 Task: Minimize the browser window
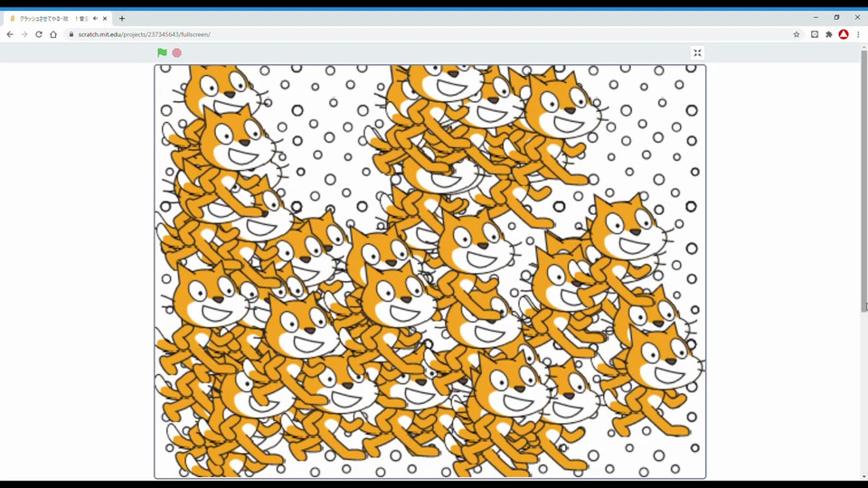[816, 18]
